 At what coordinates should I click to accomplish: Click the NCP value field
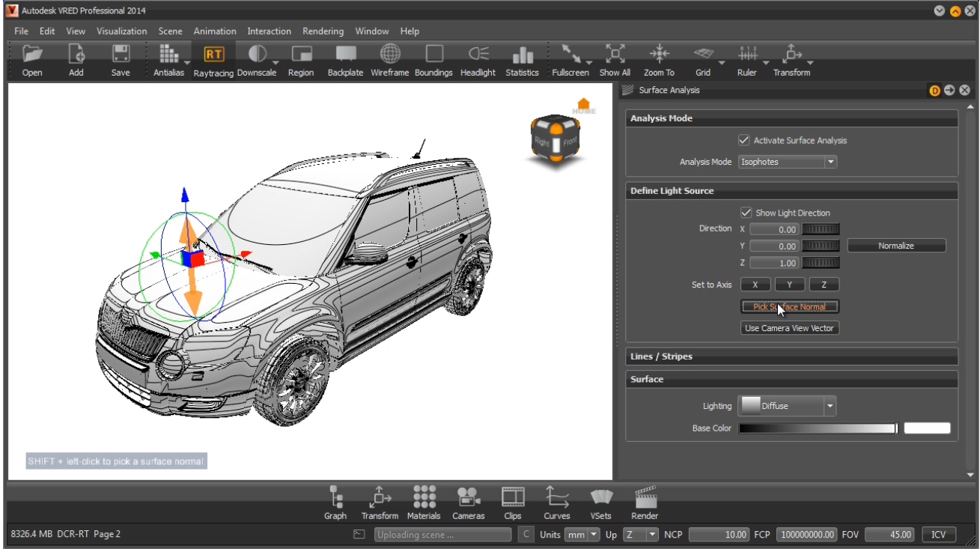(x=719, y=535)
